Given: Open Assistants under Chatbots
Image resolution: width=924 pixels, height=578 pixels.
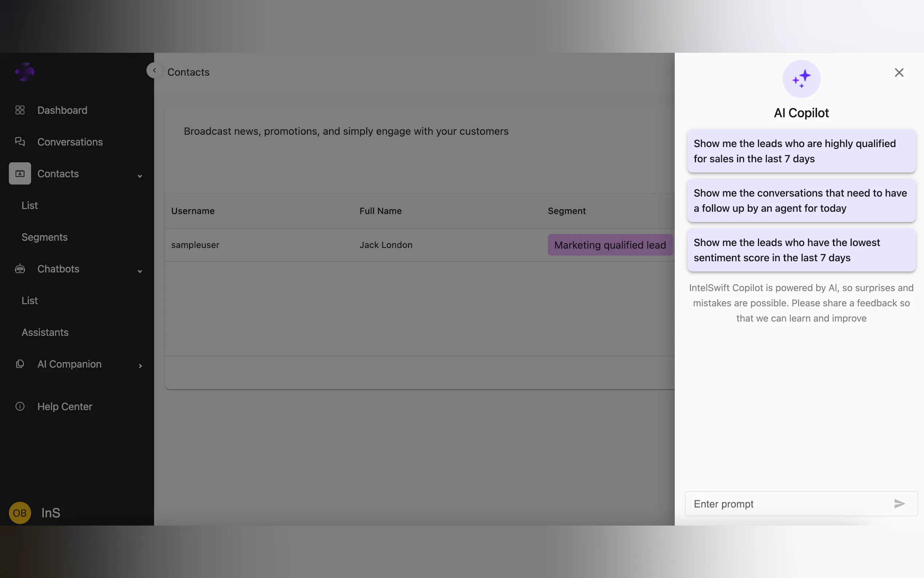Looking at the screenshot, I should [45, 332].
